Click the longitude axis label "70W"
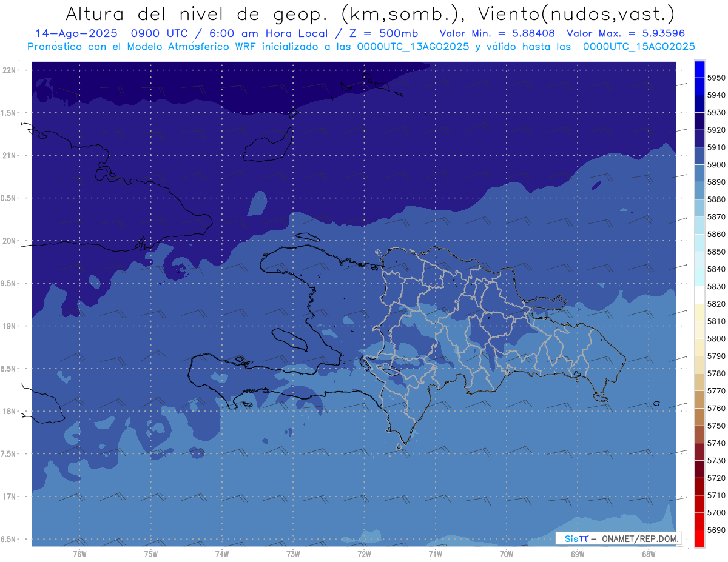728x562 pixels. coord(507,554)
